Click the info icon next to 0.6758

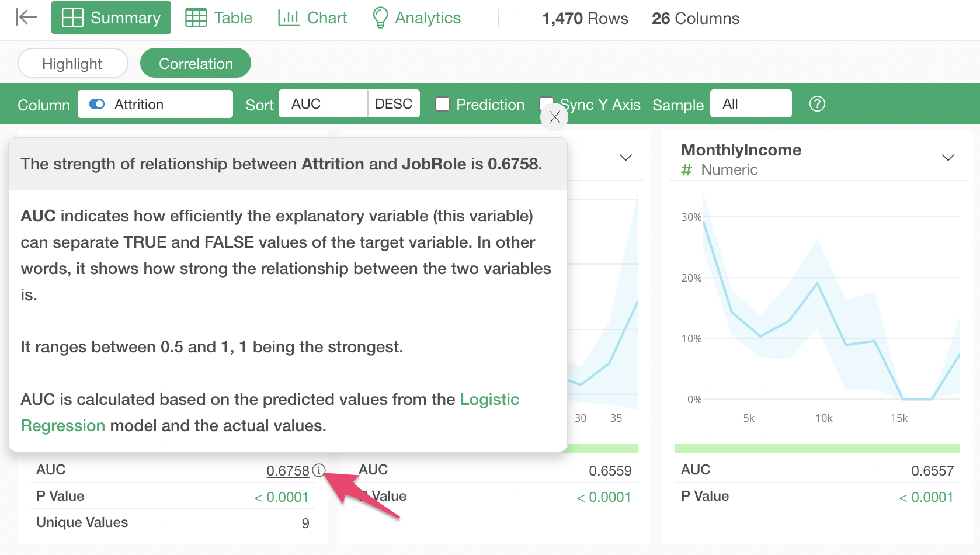(318, 470)
